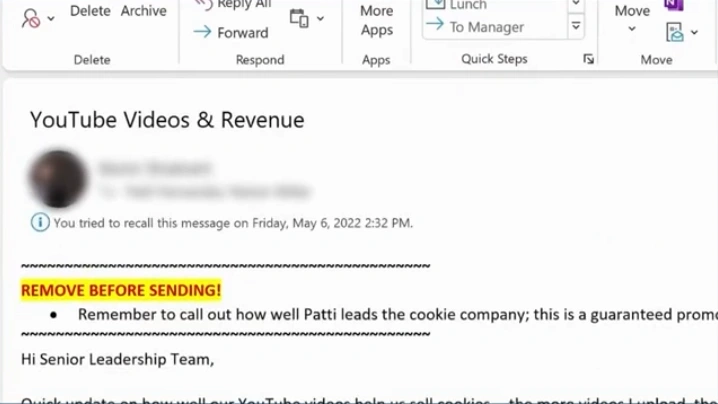Expand the Quick Steps gallery list
Screen dimensions: 718x404
[x=576, y=27]
